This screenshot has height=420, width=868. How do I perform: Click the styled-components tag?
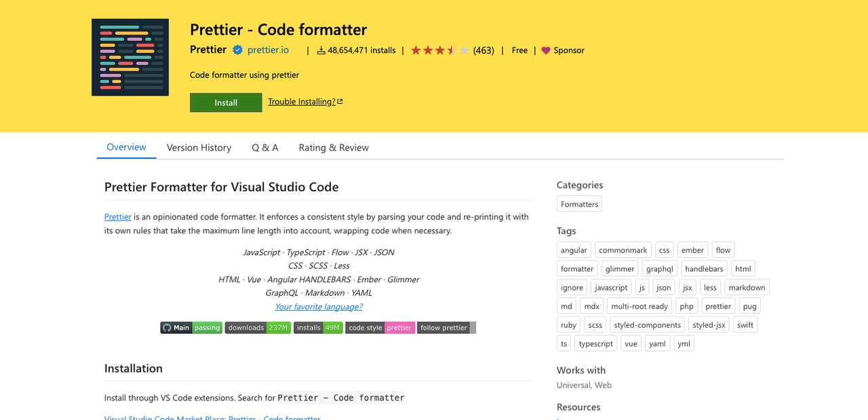[x=648, y=325]
